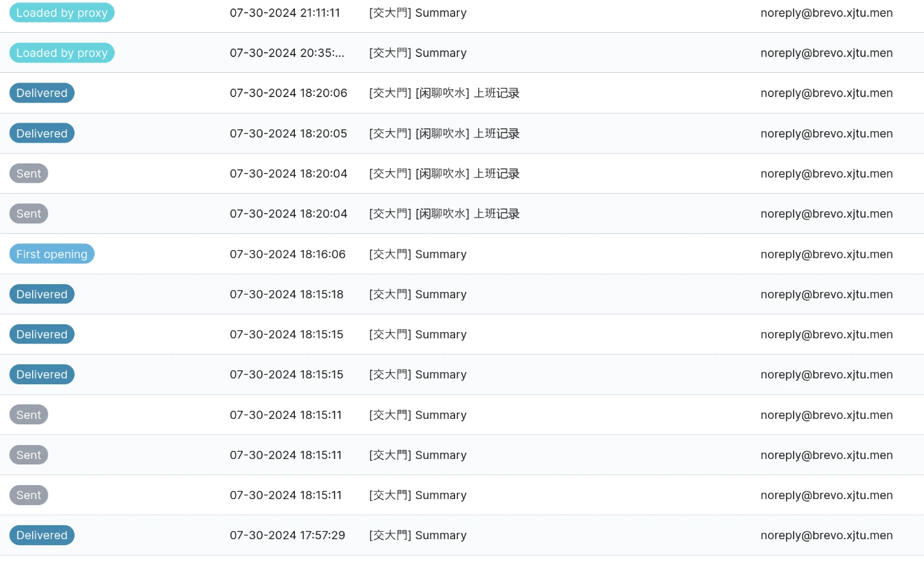Click sender address on the First opening row

[826, 254]
